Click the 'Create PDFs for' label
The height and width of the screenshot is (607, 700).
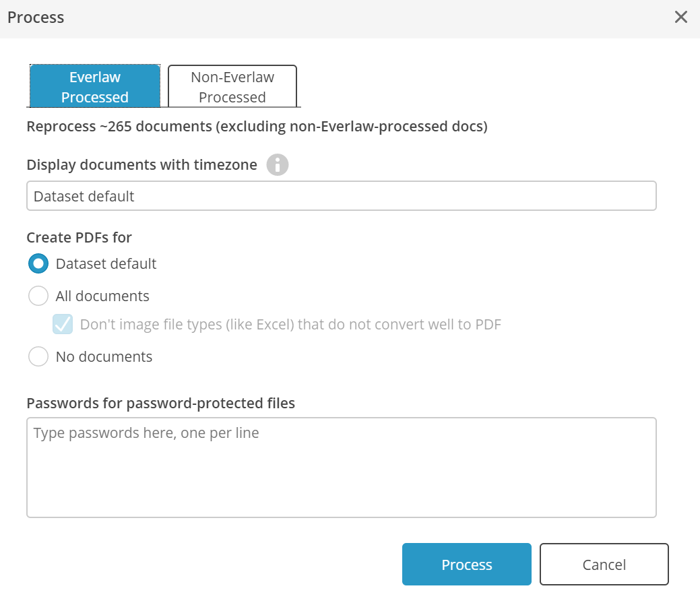coord(79,237)
